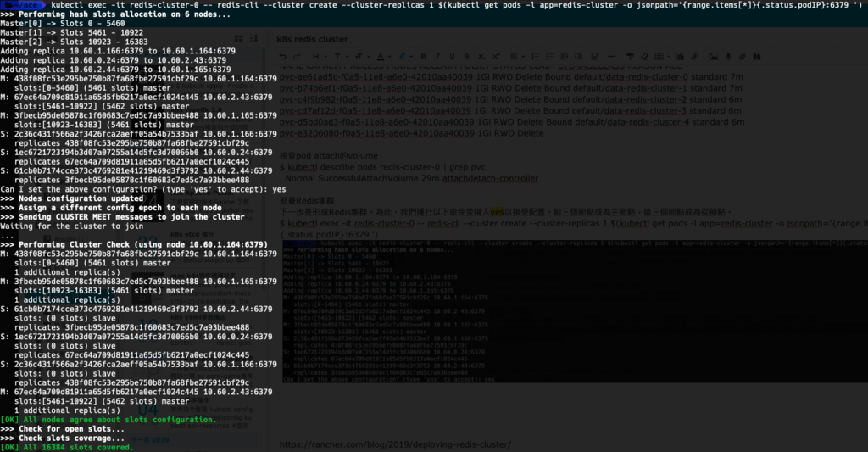Image resolution: width=868 pixels, height=452 pixels.
Task: Click the Redo arrow in the note toolbar
Action: click(297, 56)
